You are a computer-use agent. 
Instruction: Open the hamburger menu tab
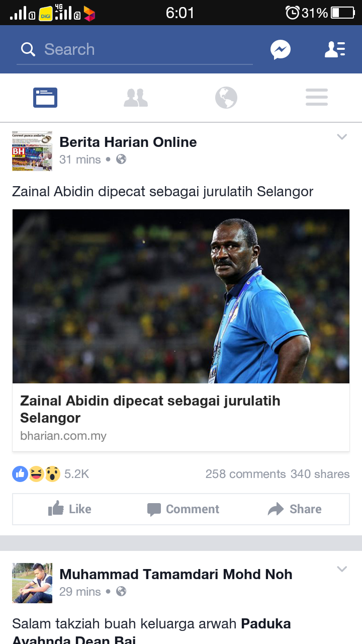pyautogui.click(x=317, y=98)
